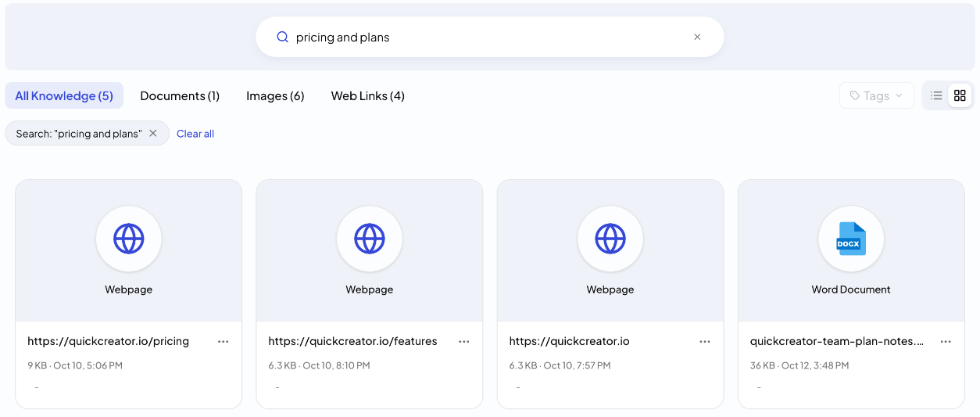The image size is (980, 417).
Task: Focus the 'pricing and plans' search field
Action: click(490, 37)
